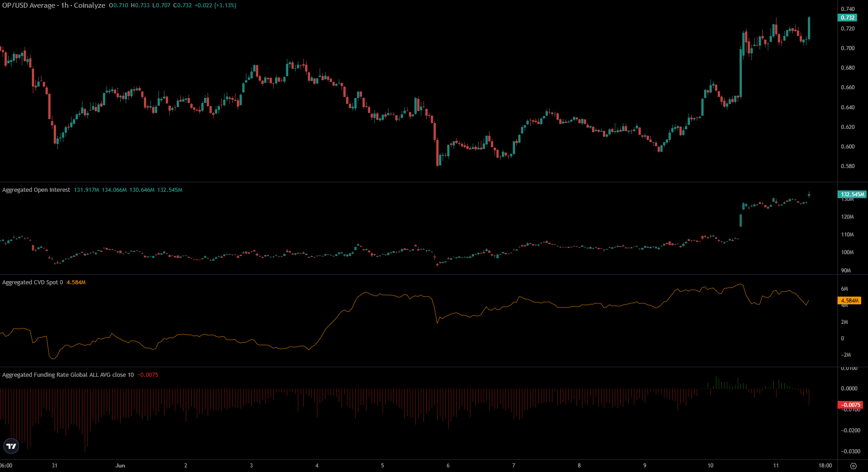The width and height of the screenshot is (868, 472).
Task: Click the TradingView logo badge
Action: click(x=11, y=446)
